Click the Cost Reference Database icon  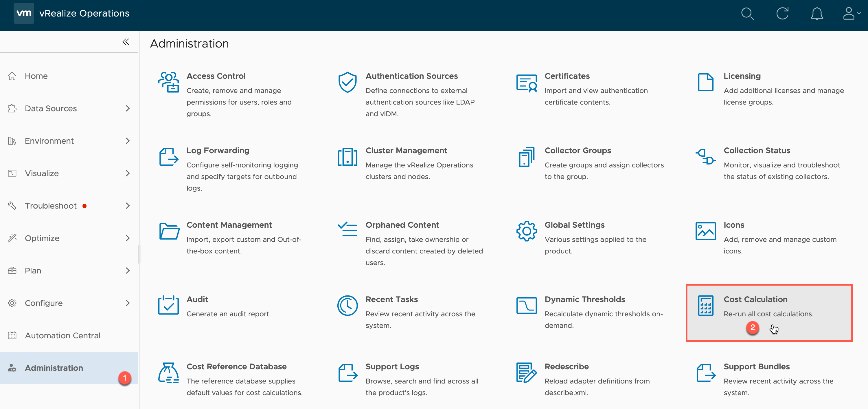tap(168, 373)
